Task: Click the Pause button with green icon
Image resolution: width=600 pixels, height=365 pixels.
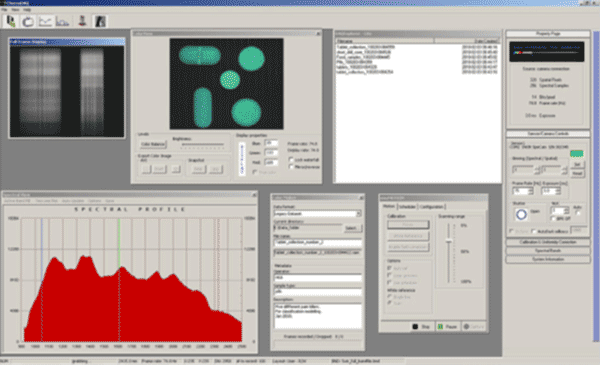Action: click(x=447, y=327)
